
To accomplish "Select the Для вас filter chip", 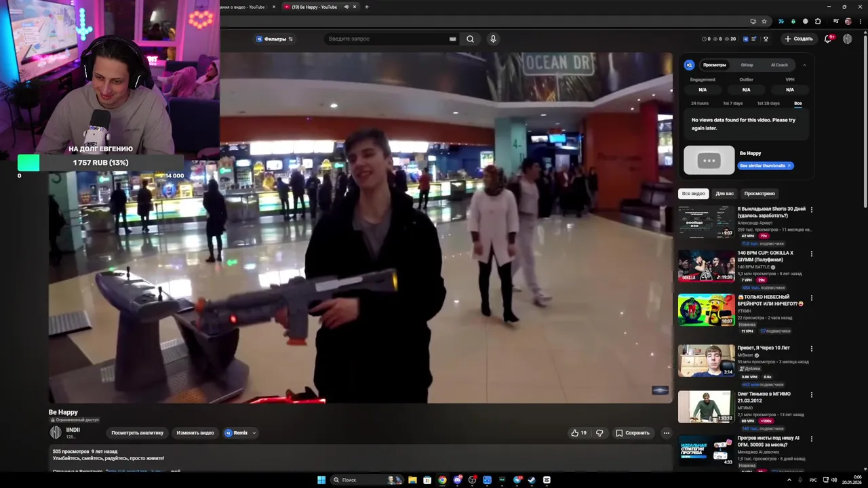I will tap(725, 194).
